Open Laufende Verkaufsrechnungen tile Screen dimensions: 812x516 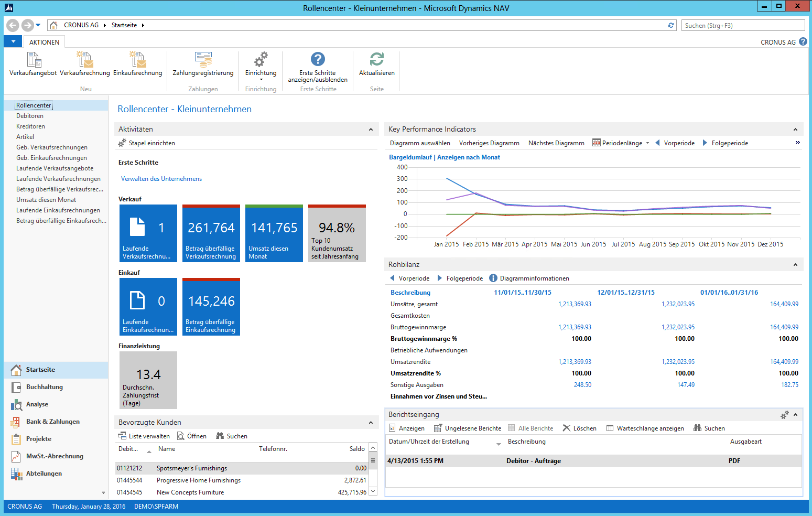(148, 233)
